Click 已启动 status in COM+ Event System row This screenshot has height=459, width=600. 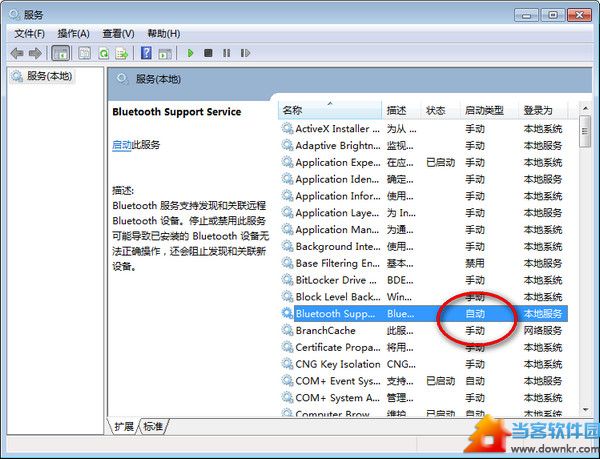(x=440, y=381)
